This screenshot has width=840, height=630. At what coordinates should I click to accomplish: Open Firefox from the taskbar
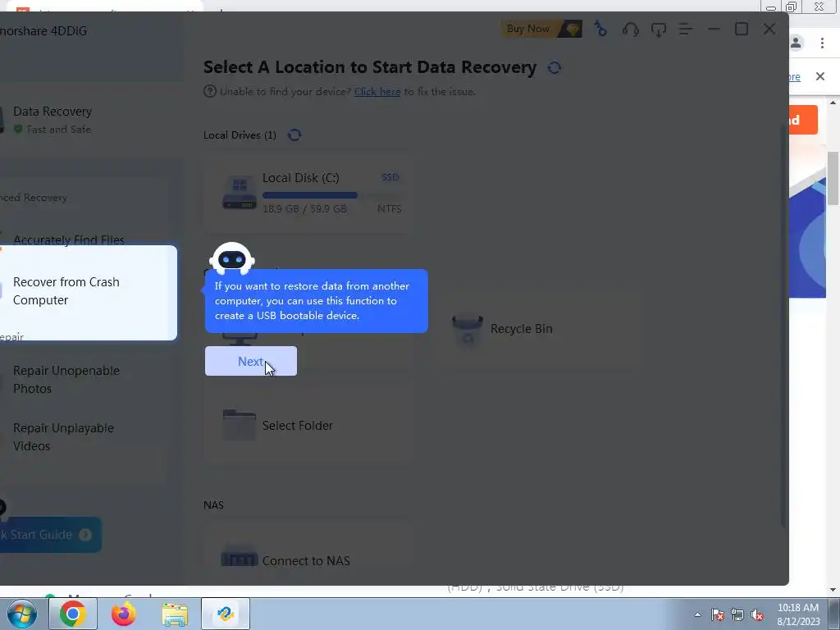124,614
